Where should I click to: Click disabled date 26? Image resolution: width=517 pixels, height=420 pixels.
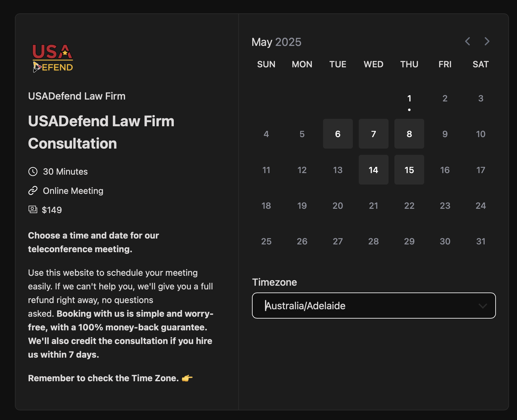pos(302,241)
